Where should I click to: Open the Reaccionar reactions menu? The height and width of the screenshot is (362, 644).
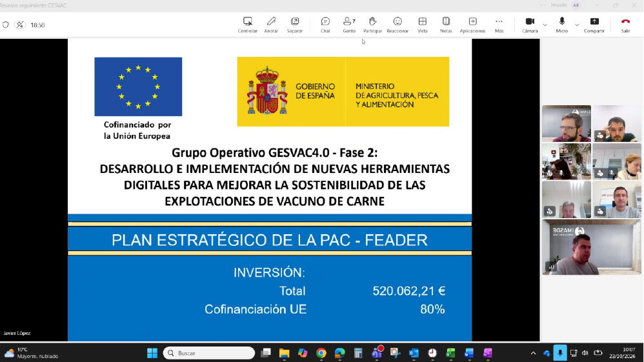tap(397, 25)
